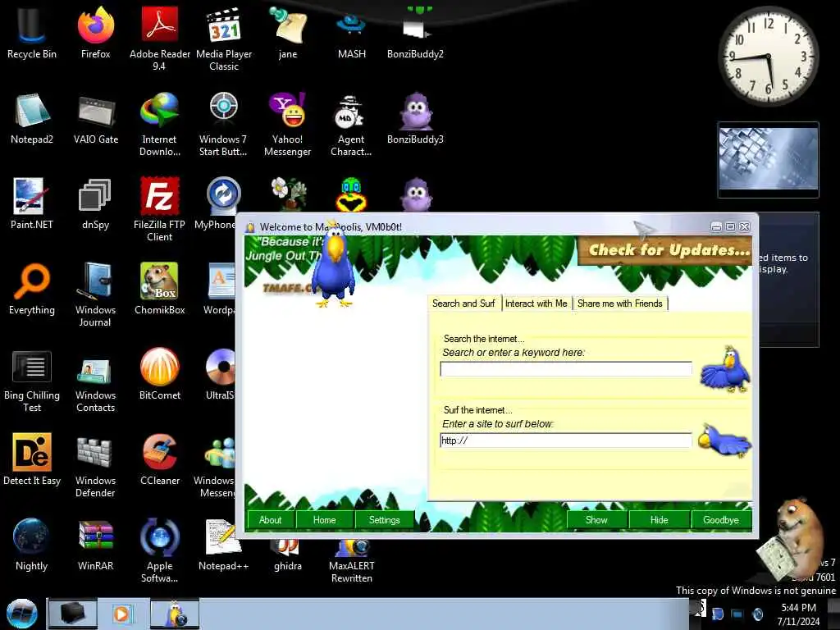Open the Recycle Bin desktop icon
This screenshot has width=840, height=630.
[32, 33]
